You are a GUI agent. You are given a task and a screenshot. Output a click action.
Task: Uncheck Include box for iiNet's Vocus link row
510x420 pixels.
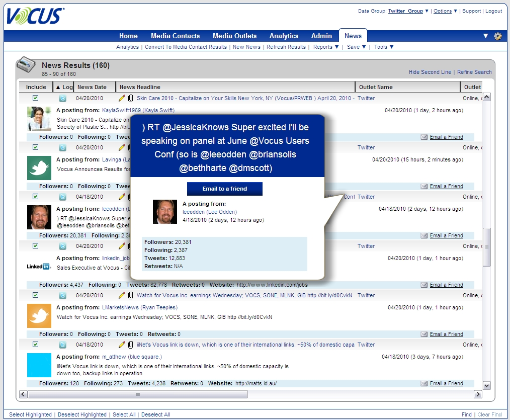pyautogui.click(x=35, y=344)
